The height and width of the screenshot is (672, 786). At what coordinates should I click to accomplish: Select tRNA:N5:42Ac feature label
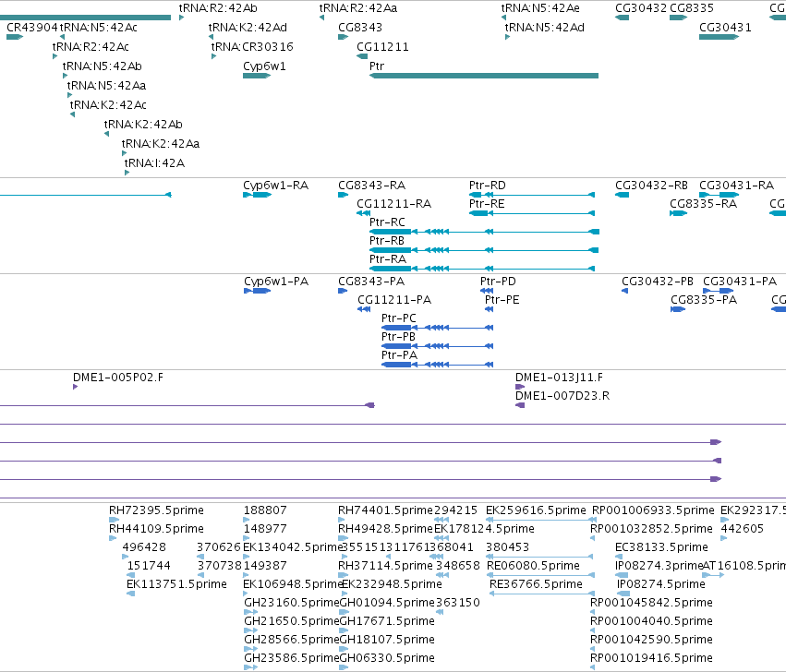[99, 28]
